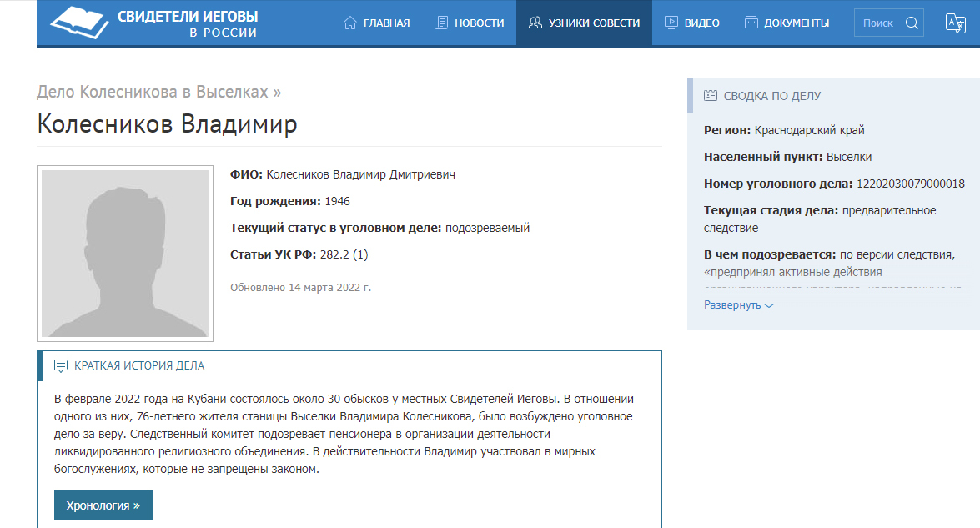Click the news icon beside Новости
The height and width of the screenshot is (528, 980).
pyautogui.click(x=441, y=23)
